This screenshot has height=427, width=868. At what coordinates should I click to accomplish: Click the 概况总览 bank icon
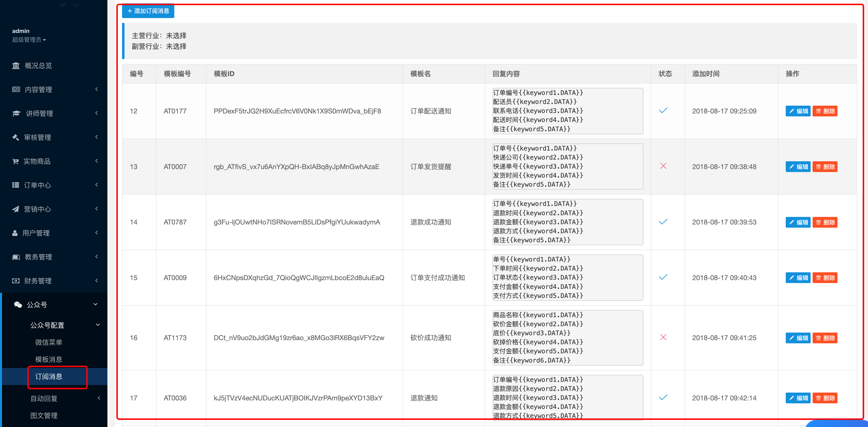(16, 65)
